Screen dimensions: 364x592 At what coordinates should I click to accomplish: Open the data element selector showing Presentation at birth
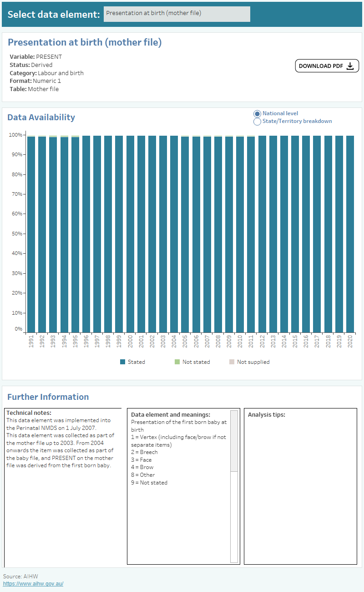click(177, 14)
